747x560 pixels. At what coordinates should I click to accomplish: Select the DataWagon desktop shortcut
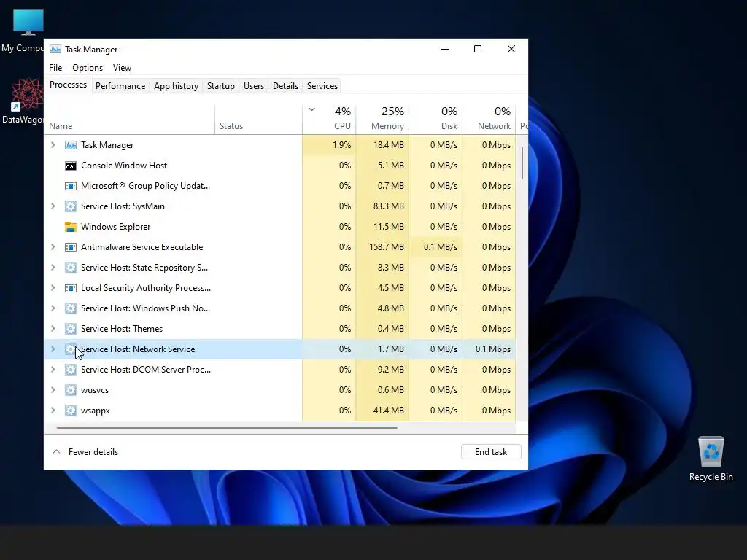coord(22,102)
